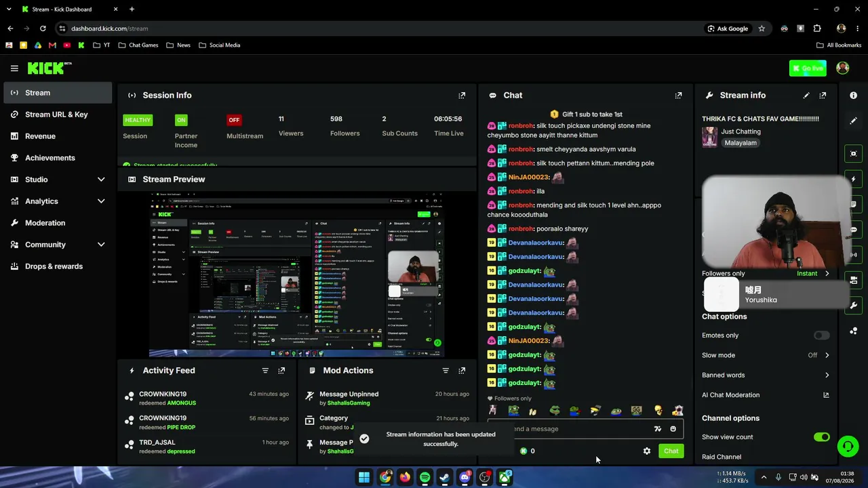Open AI Chat Moderation external link
The width and height of the screenshot is (868, 488).
coord(826,395)
